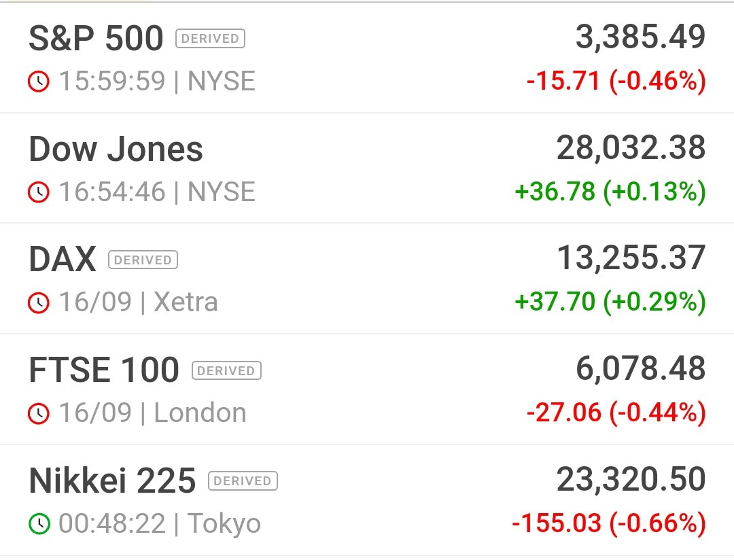Click Dow Jones change +36.78 (+0.13%)
This screenshot has height=560, width=734.
610,192
